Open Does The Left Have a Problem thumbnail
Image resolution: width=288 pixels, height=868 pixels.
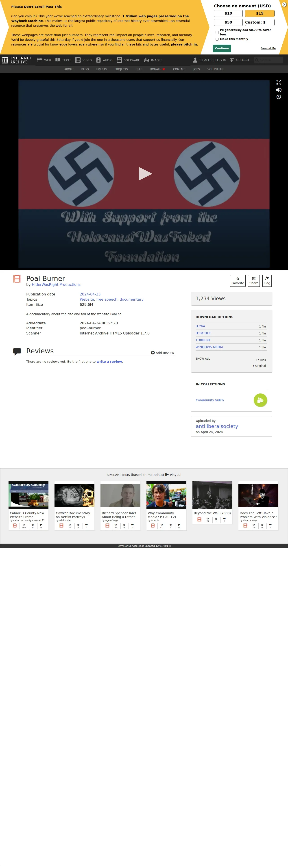pos(258,495)
